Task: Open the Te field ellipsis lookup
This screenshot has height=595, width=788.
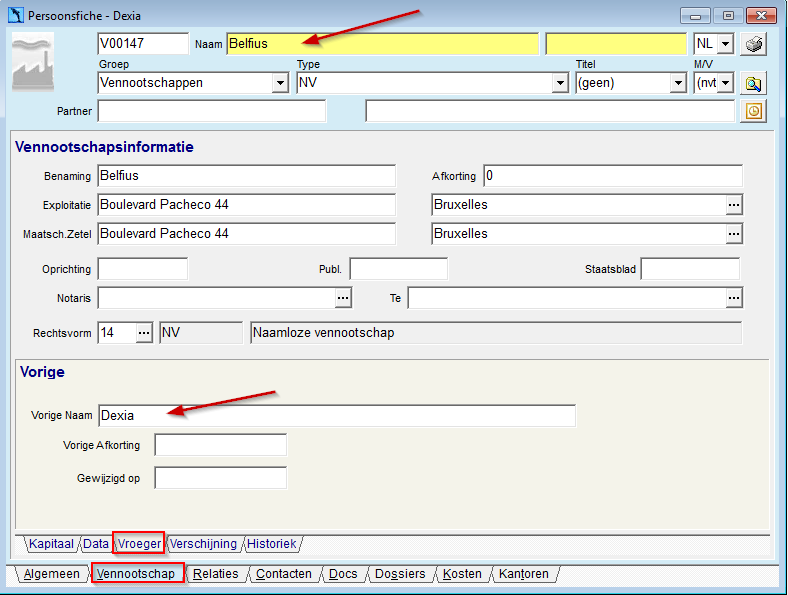Action: click(x=734, y=298)
